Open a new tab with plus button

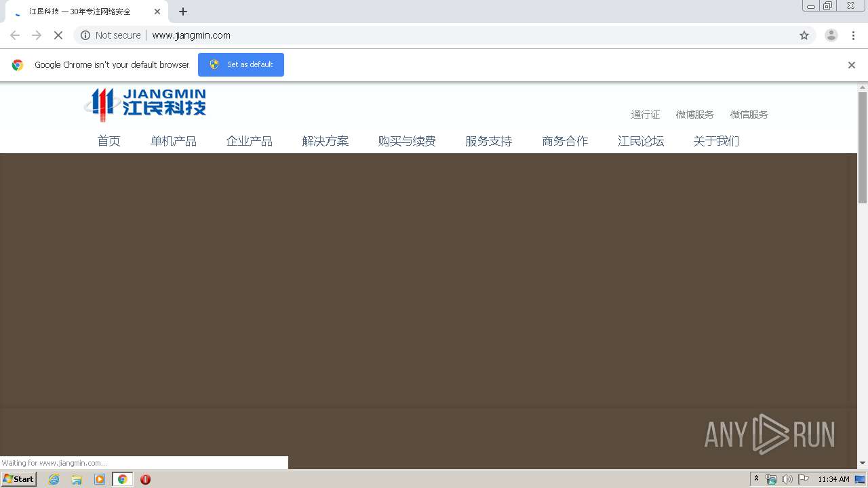click(183, 12)
